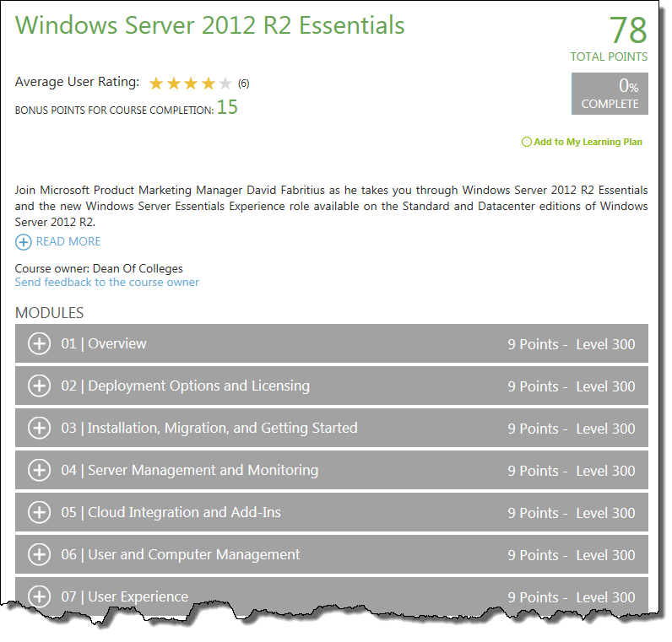Rate with the fifth grey star

pos(225,83)
